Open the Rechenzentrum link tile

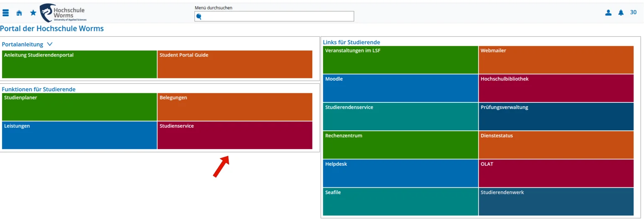pyautogui.click(x=401, y=144)
